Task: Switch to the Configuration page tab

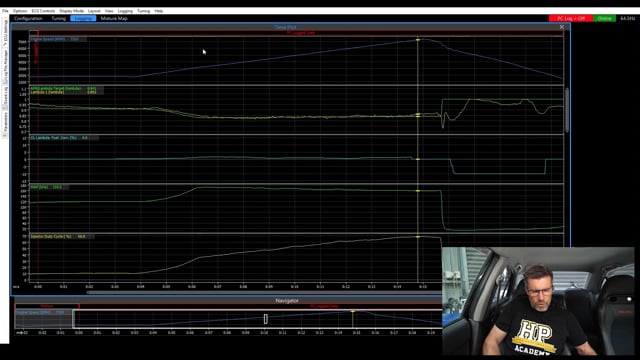Action: click(28, 18)
